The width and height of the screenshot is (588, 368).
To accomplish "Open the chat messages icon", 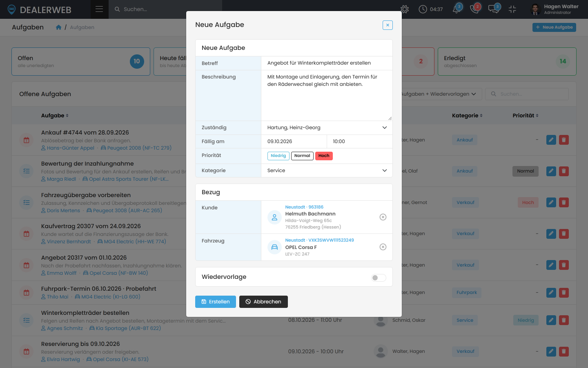I will tap(494, 9).
